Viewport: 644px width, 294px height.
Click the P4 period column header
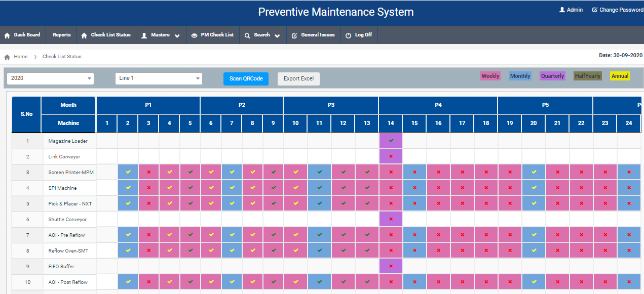[x=438, y=105]
